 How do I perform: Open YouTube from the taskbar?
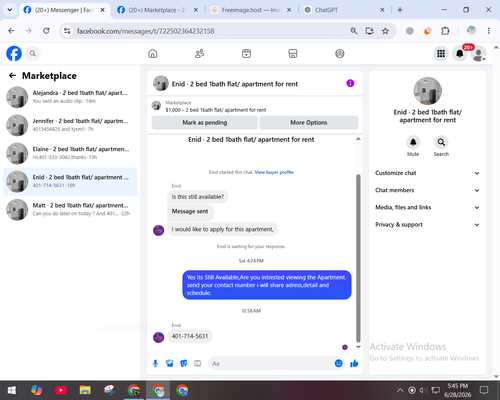click(x=61, y=390)
